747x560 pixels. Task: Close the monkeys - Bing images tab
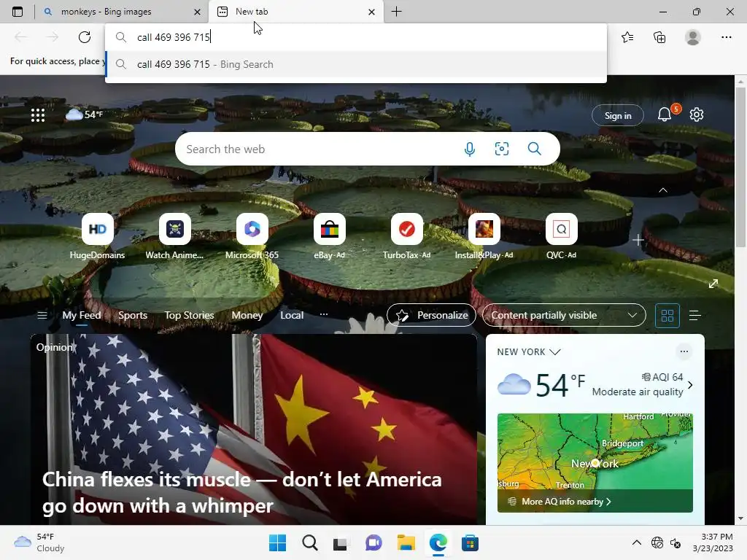tap(197, 12)
